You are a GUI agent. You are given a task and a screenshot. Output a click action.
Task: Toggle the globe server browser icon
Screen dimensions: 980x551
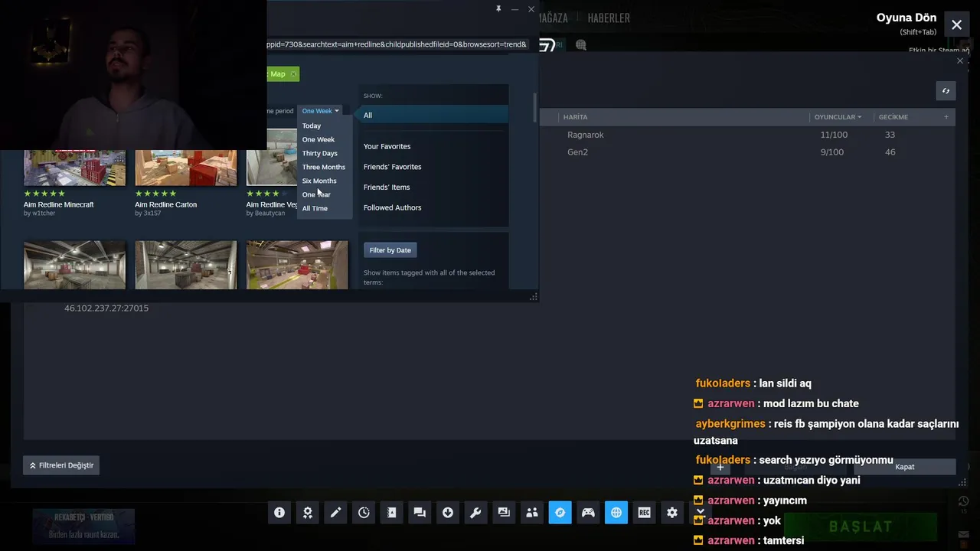click(x=616, y=513)
